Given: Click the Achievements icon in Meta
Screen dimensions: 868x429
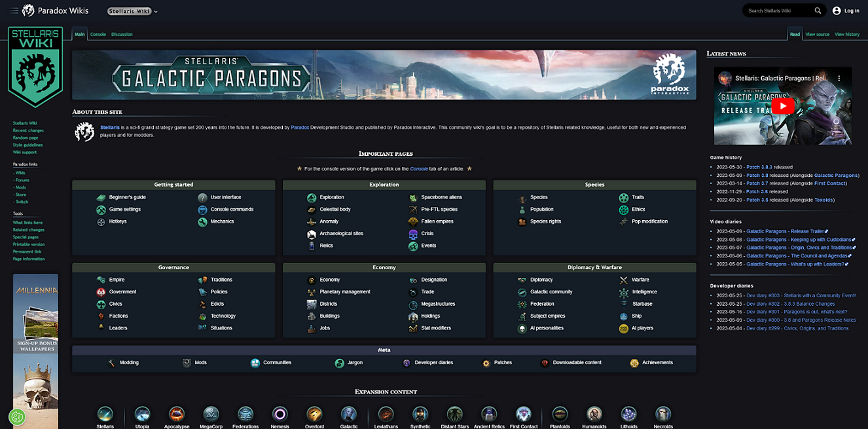Looking at the screenshot, I should pyautogui.click(x=634, y=363).
